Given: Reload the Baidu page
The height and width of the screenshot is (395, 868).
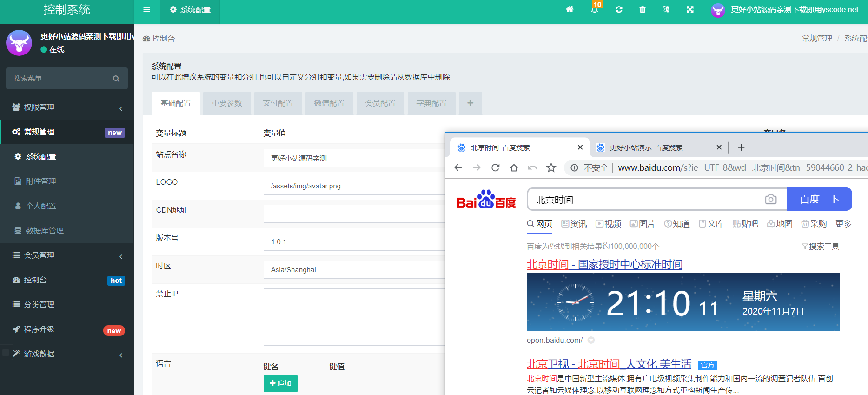Looking at the screenshot, I should (495, 167).
